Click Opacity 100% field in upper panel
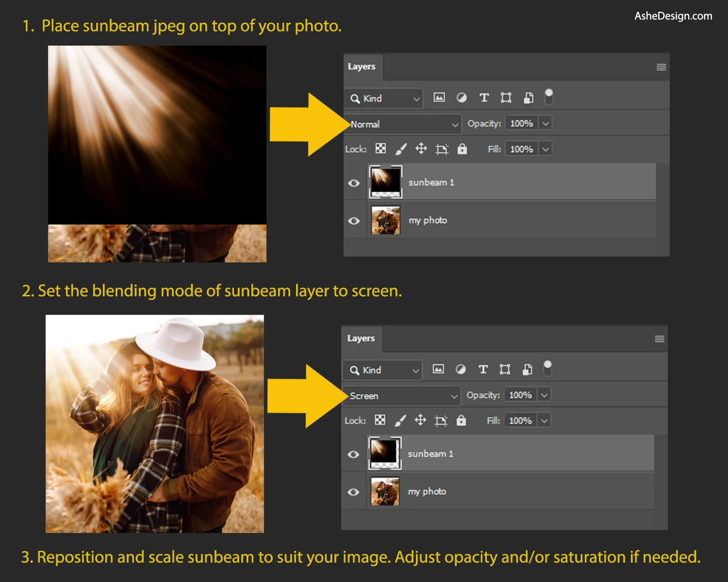The width and height of the screenshot is (728, 582). (522, 124)
